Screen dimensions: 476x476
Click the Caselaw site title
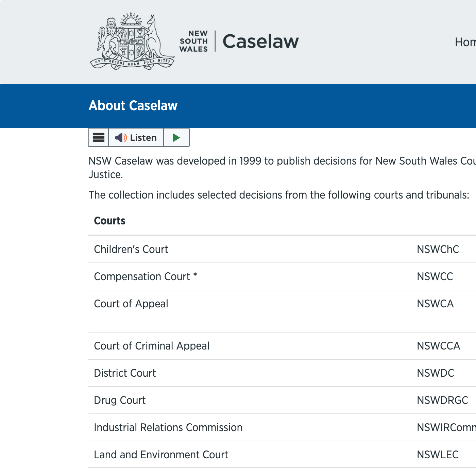tap(261, 41)
